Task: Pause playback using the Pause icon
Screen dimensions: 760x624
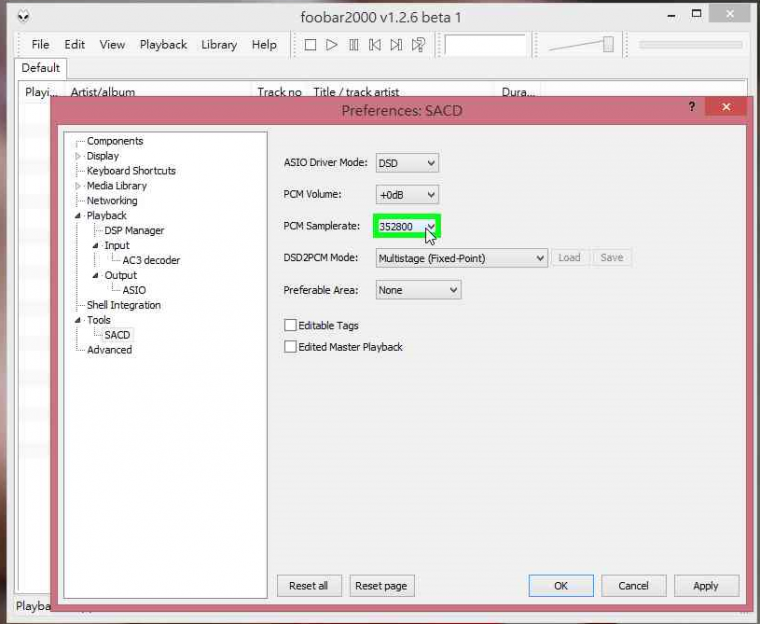Action: tap(354, 45)
